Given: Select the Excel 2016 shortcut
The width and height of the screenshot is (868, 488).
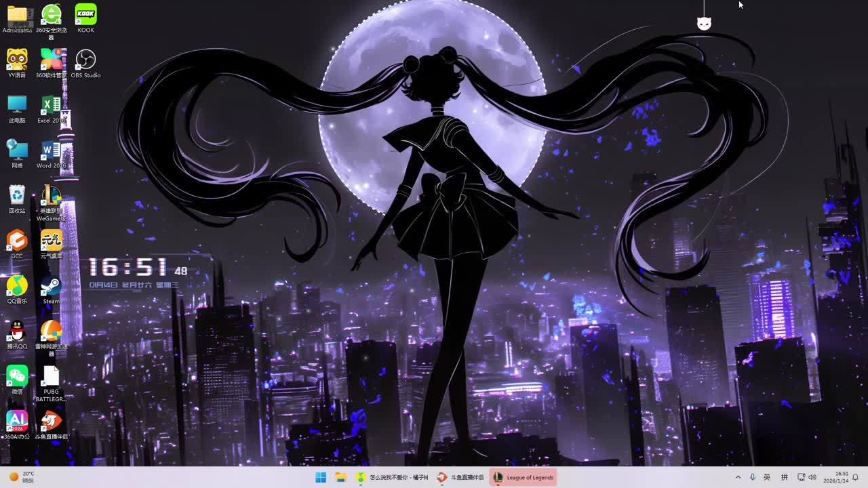Looking at the screenshot, I should pyautogui.click(x=52, y=106).
